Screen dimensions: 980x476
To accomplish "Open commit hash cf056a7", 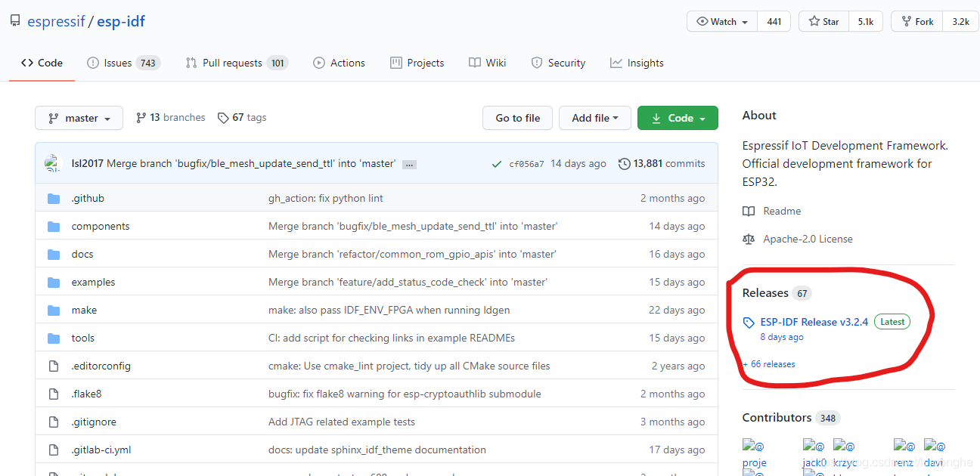I will point(526,164).
